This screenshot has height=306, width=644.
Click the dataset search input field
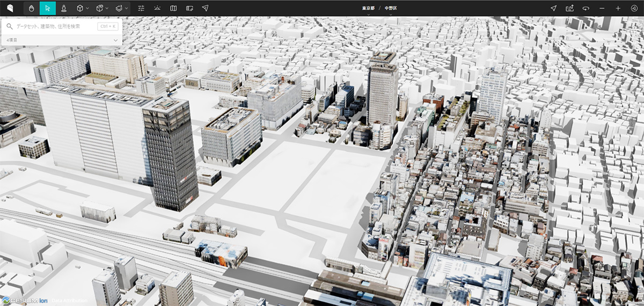click(x=54, y=26)
